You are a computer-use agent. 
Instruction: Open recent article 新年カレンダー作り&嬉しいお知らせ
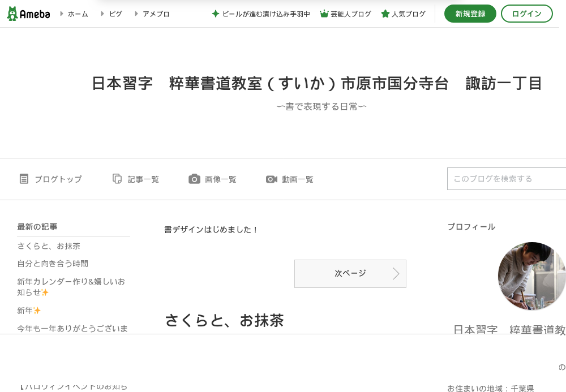click(71, 287)
